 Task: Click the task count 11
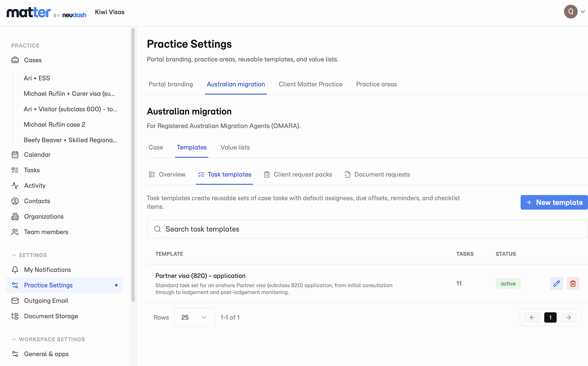[459, 284]
